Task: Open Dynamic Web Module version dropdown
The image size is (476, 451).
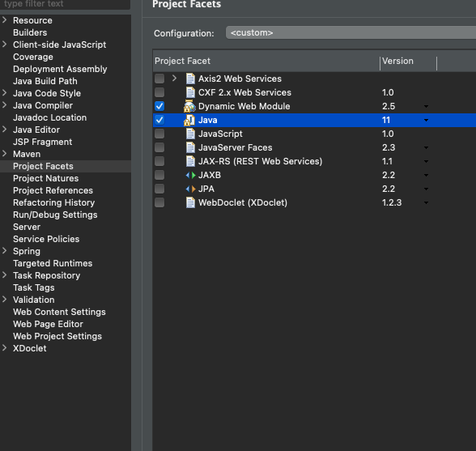Action: click(426, 107)
